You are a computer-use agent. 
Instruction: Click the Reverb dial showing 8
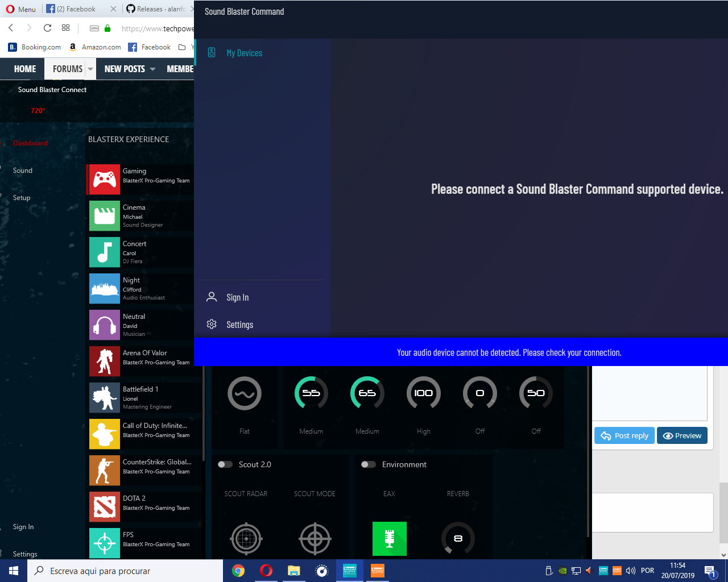458,538
